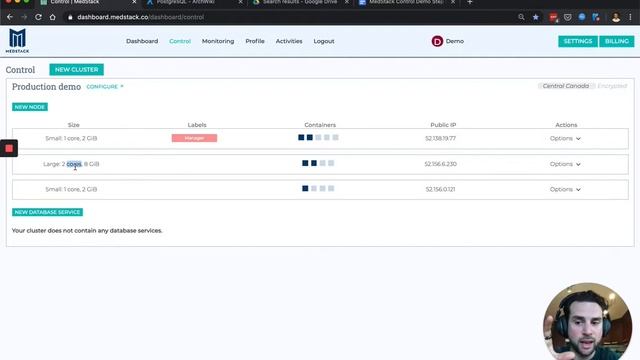Reload the dashboard page

tap(38, 17)
